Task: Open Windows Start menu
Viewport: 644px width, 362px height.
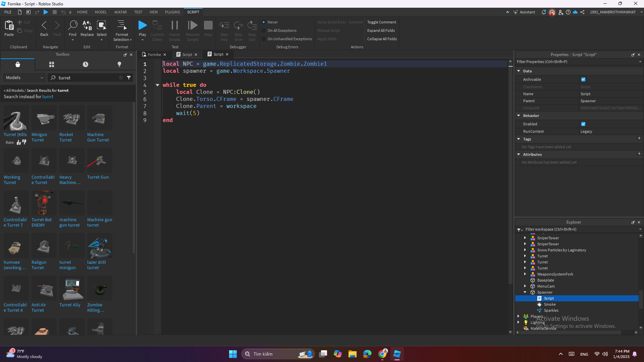Action: [233, 354]
